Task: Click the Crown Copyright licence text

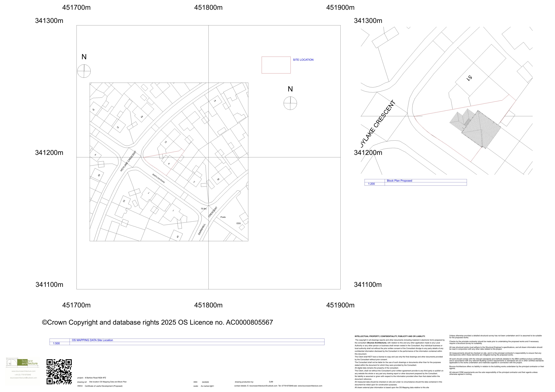Action: tap(157, 322)
